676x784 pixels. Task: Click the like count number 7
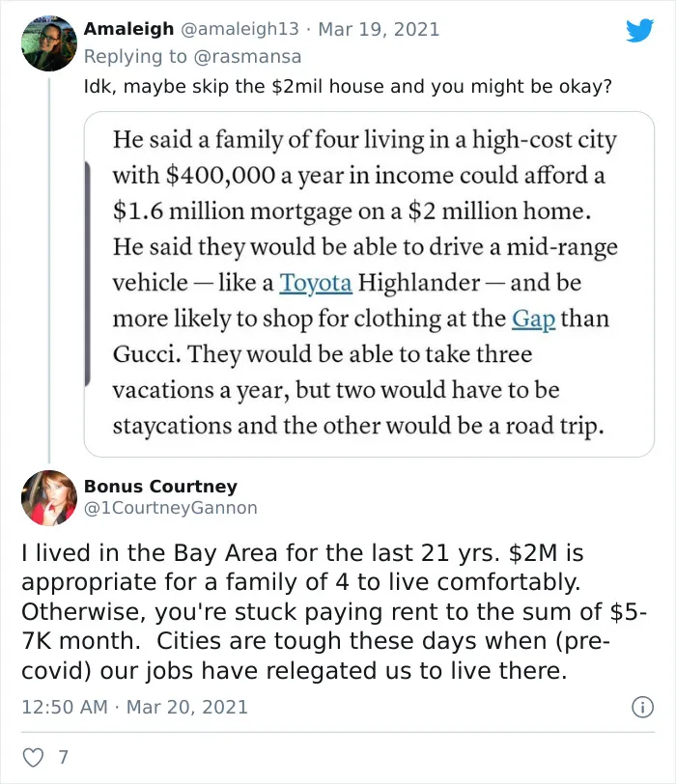[63, 758]
